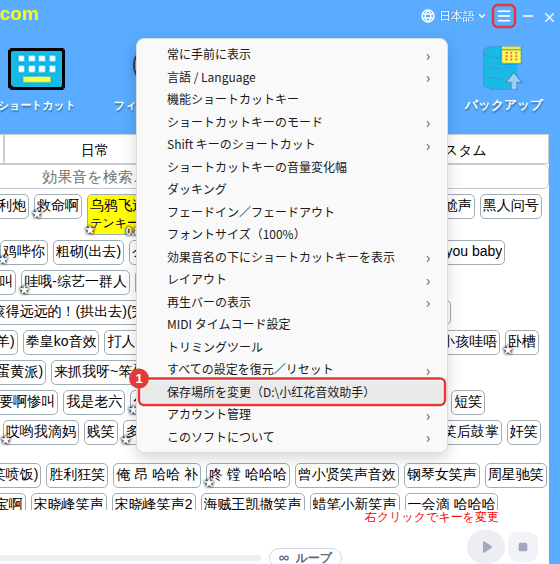560x564 pixels.
Task: Open the hamburger menu icon
Action: point(504,16)
